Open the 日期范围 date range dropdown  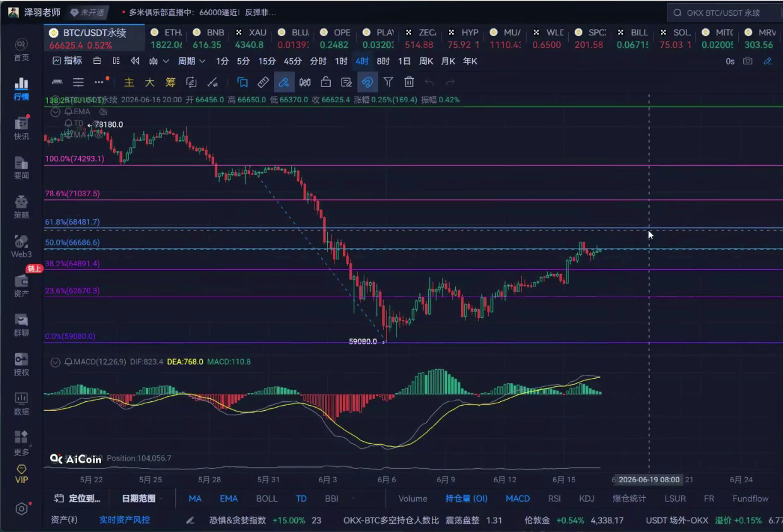tap(141, 499)
